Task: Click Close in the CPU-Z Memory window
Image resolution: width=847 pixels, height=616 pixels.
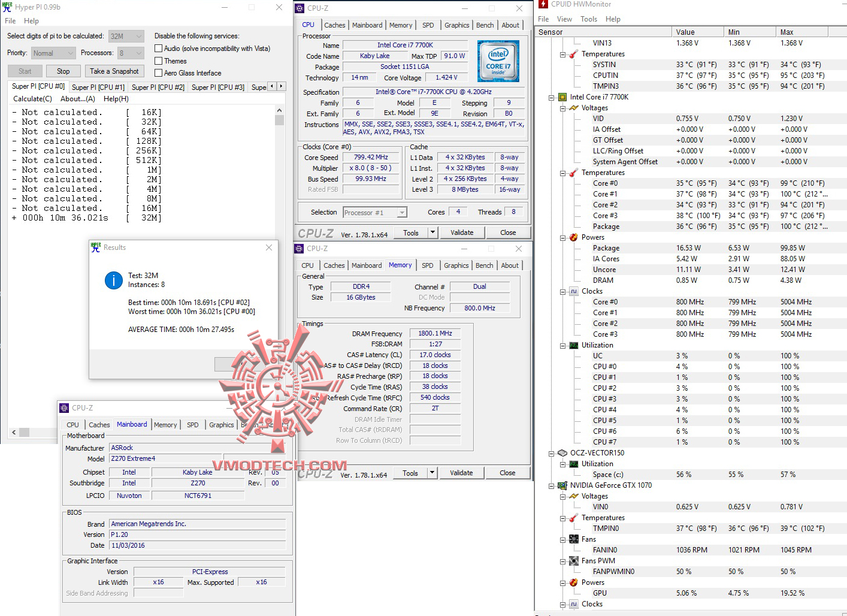Action: [x=507, y=473]
